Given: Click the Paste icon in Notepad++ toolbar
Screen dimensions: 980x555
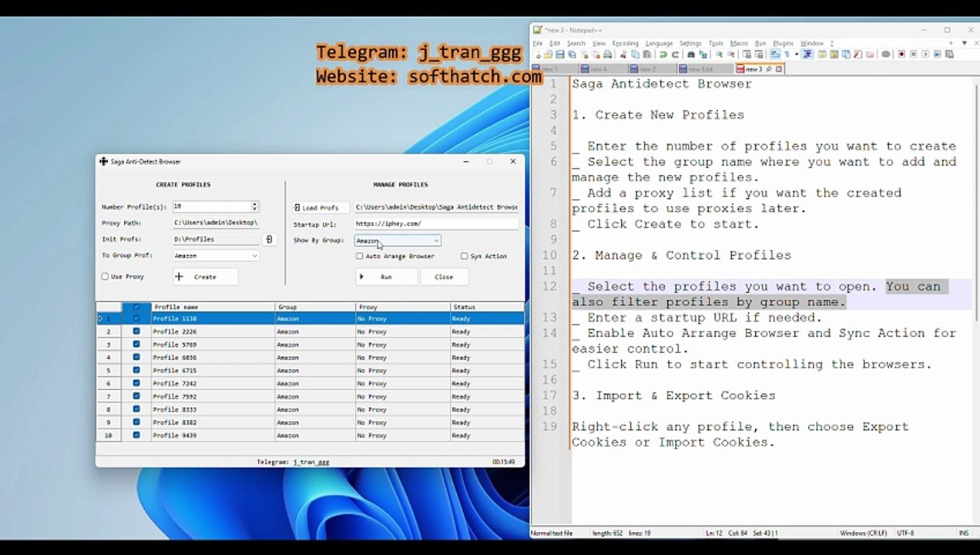Looking at the screenshot, I should (647, 55).
